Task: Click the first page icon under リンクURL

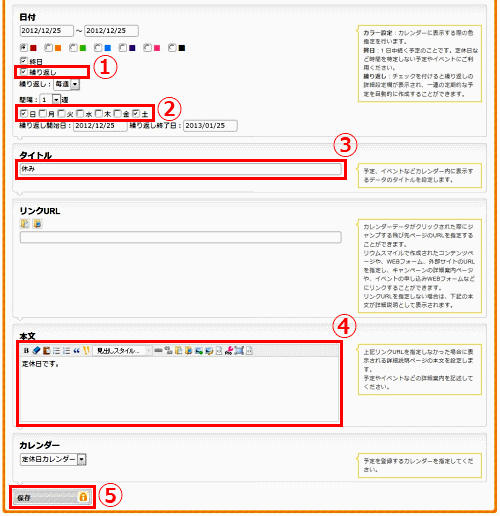Action: coord(25,223)
